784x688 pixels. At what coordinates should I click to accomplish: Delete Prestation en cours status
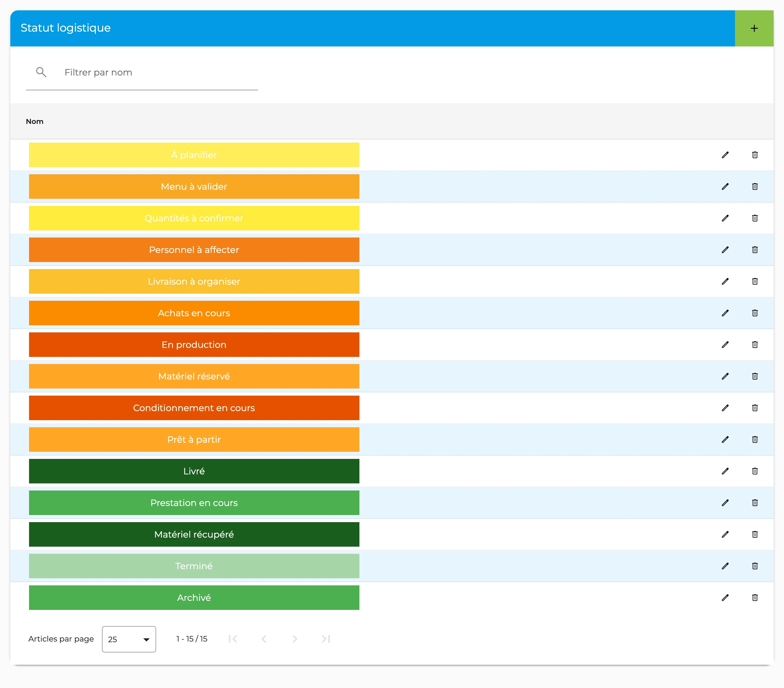[x=754, y=503]
